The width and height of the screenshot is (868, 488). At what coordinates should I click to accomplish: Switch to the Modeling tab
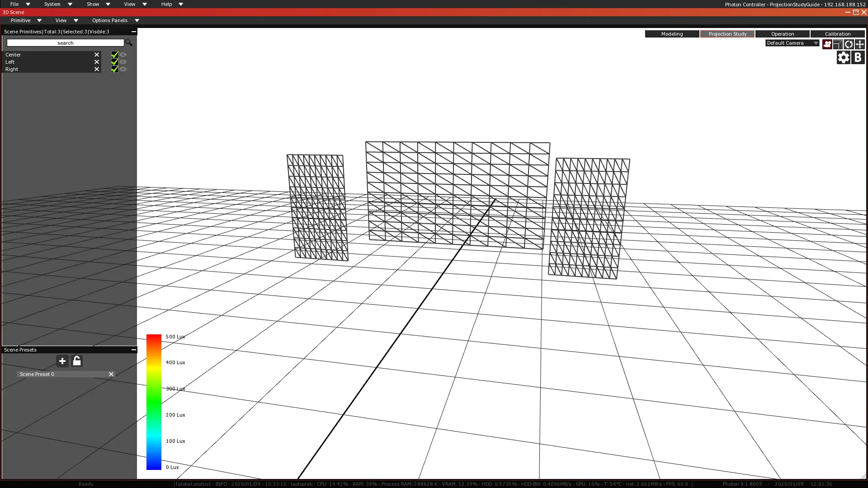click(672, 34)
